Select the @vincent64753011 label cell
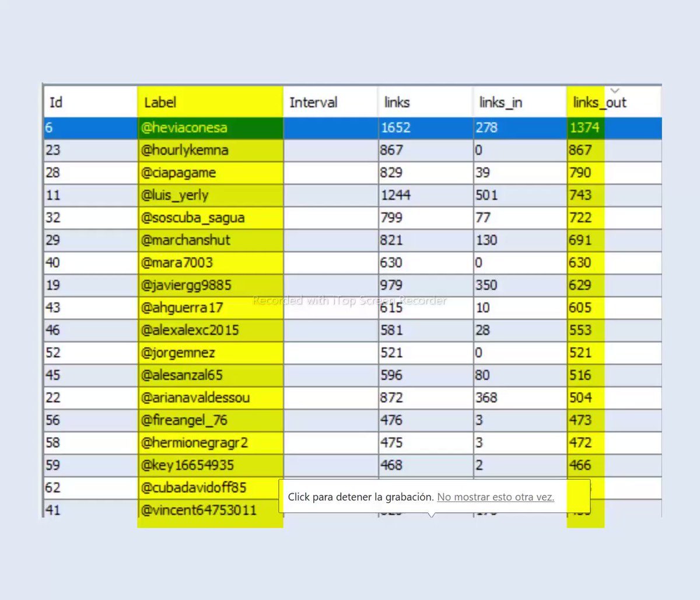Image resolution: width=700 pixels, height=600 pixels. (x=211, y=510)
